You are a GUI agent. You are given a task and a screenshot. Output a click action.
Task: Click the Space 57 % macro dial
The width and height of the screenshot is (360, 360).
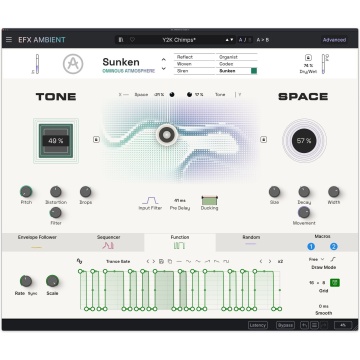click(304, 141)
